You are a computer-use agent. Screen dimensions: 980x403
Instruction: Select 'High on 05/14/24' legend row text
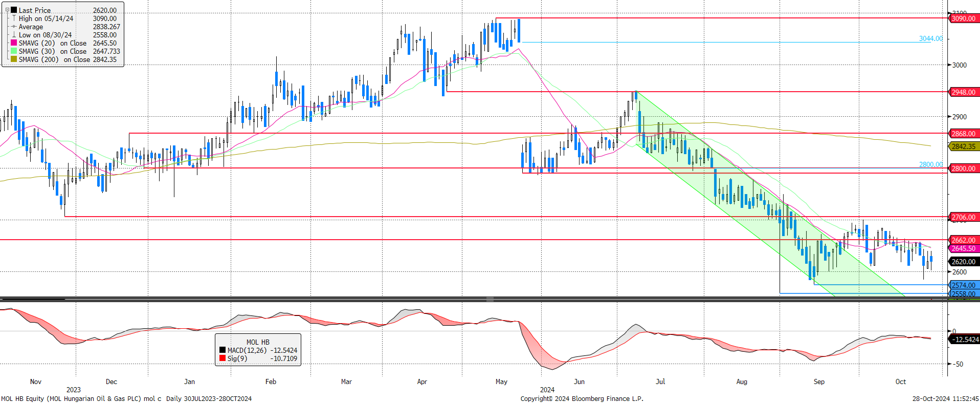(x=46, y=18)
